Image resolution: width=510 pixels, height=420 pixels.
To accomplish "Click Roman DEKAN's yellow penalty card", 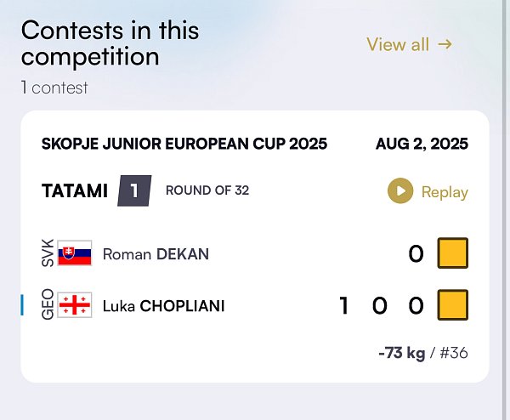I will pyautogui.click(x=453, y=253).
